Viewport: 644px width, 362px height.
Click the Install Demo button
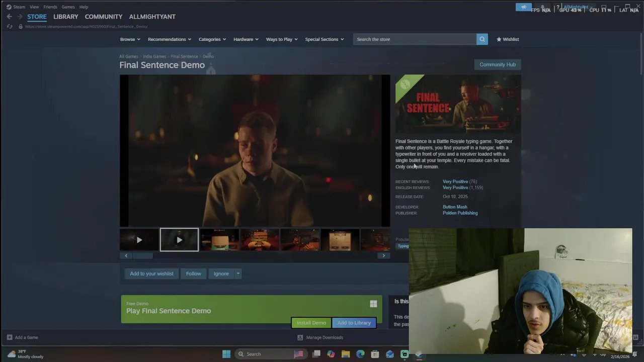click(311, 323)
